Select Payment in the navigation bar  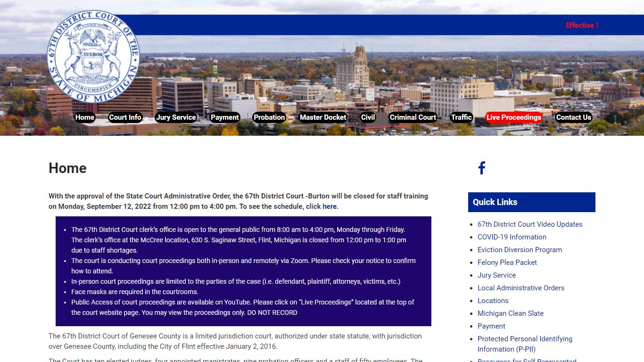point(225,117)
